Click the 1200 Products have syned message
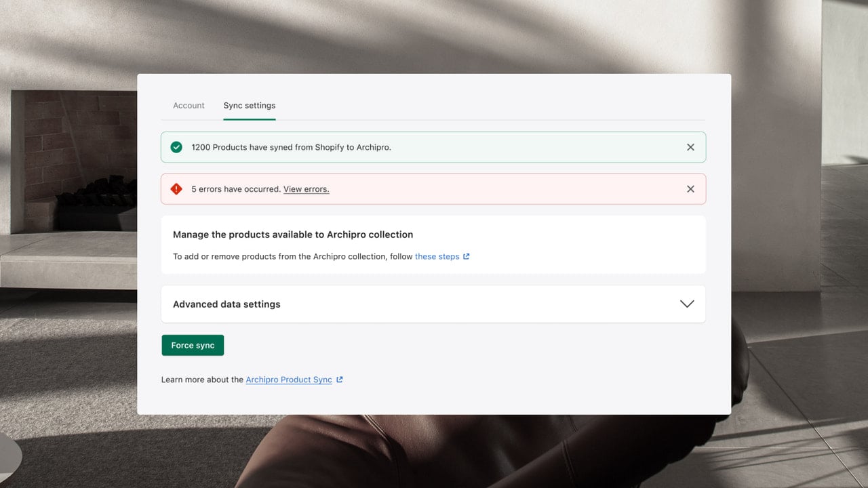This screenshot has height=488, width=868. tap(291, 147)
